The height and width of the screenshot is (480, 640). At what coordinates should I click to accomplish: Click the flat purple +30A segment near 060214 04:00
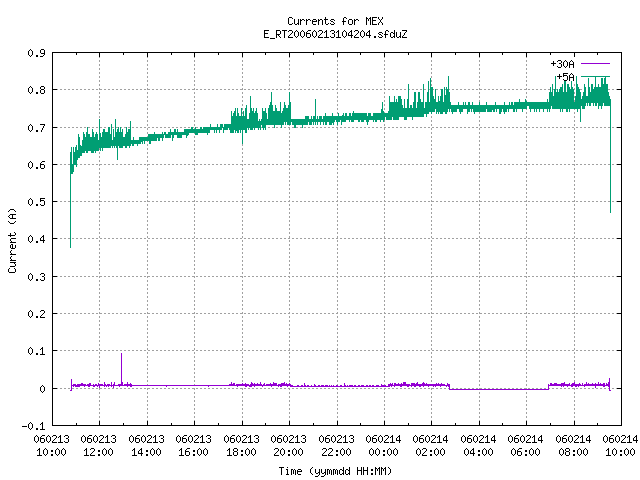(x=499, y=389)
